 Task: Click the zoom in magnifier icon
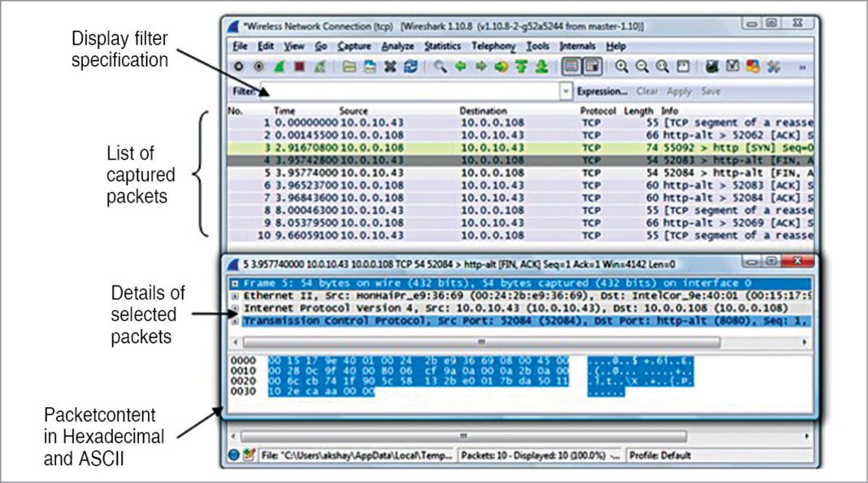click(x=622, y=67)
